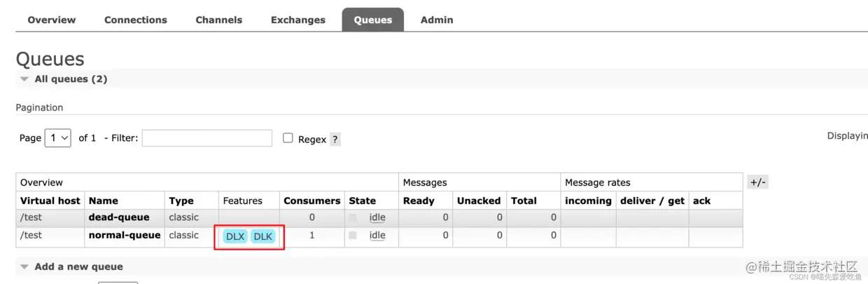Open the Connections tab

[136, 20]
